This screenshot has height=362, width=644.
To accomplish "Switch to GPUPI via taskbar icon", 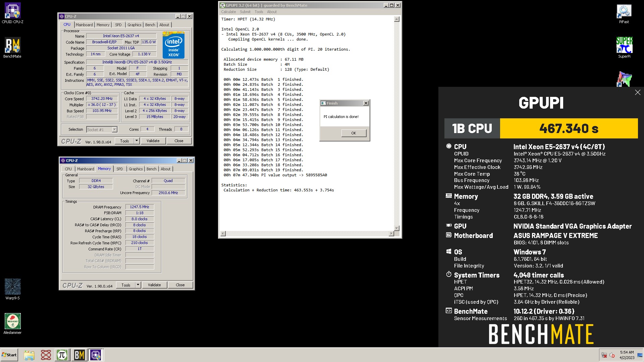I will click(62, 355).
